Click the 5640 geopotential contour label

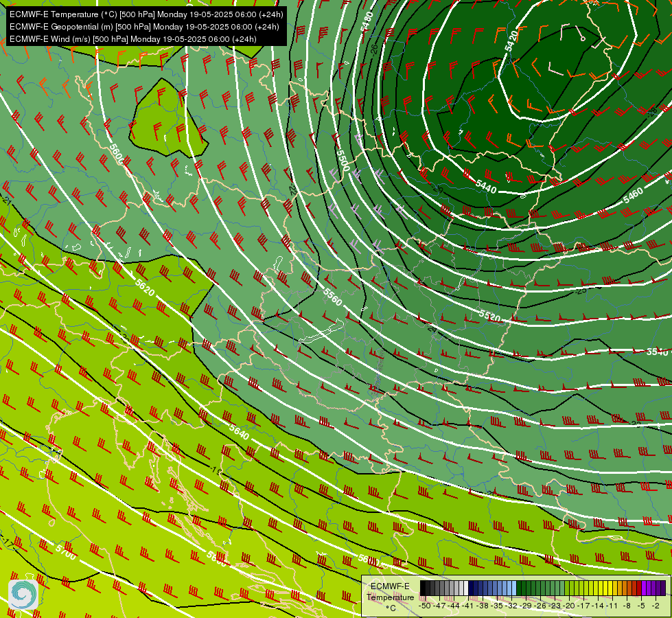[239, 432]
